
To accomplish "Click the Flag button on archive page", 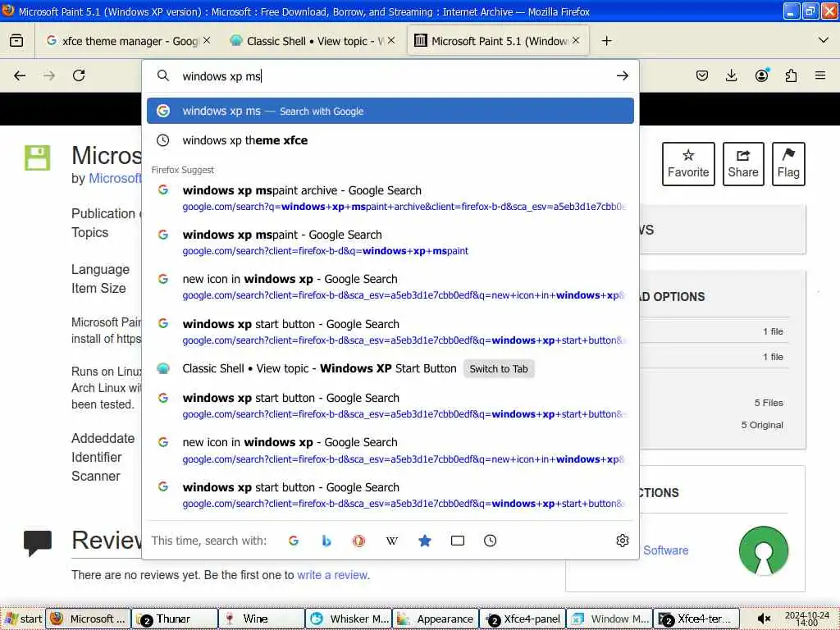I will tap(788, 164).
